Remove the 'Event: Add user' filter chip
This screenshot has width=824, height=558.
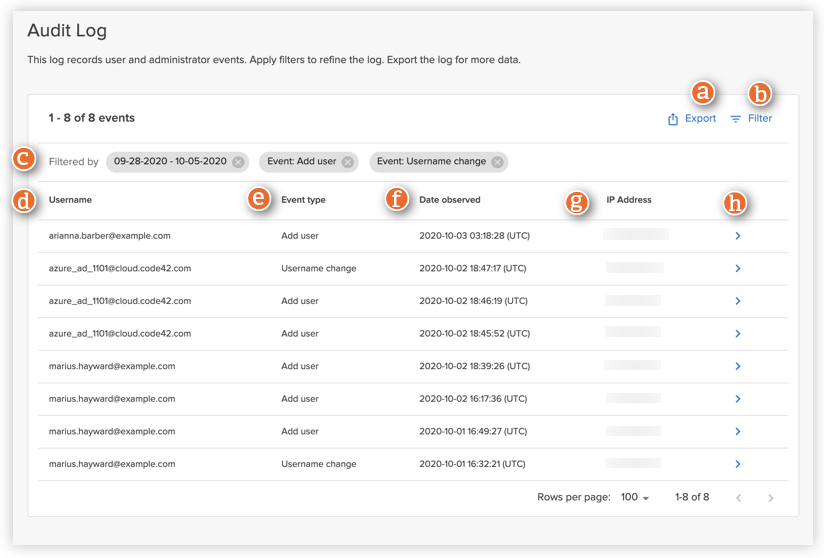click(x=347, y=162)
